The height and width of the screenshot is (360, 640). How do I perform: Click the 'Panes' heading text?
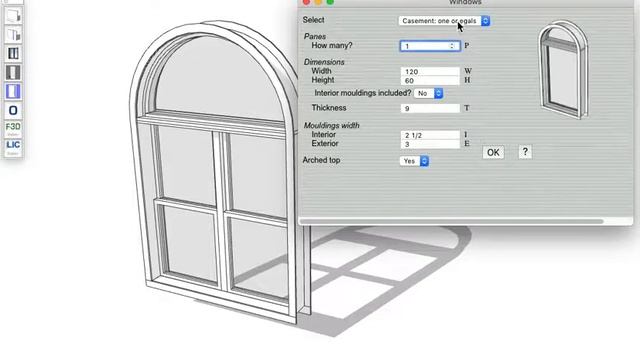(315, 36)
